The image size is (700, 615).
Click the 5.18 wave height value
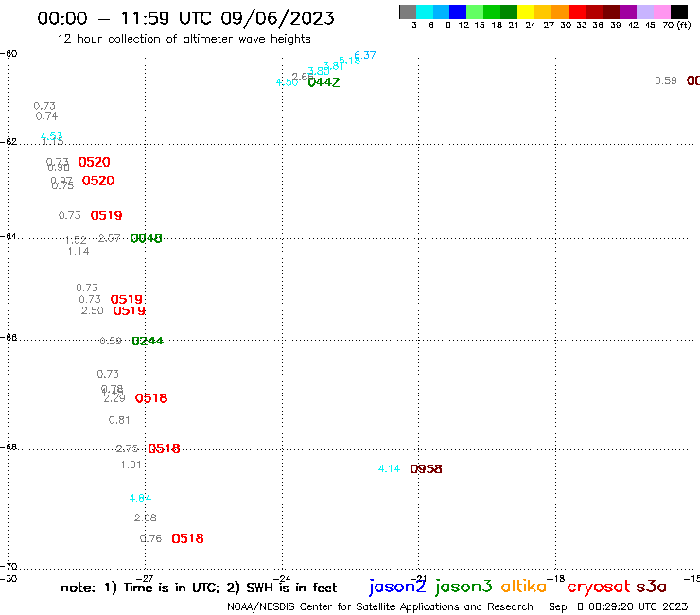(350, 61)
